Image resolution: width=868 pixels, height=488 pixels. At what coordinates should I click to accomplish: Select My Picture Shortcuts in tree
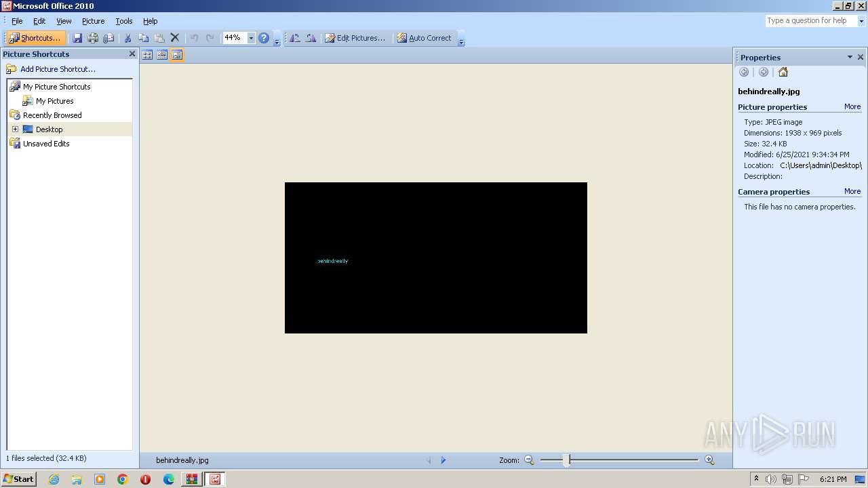[x=56, y=87]
